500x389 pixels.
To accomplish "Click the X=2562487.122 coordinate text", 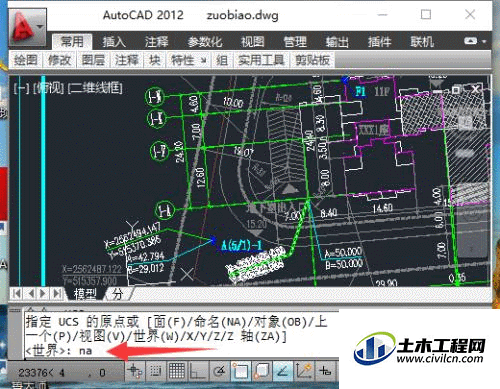I will [x=91, y=269].
